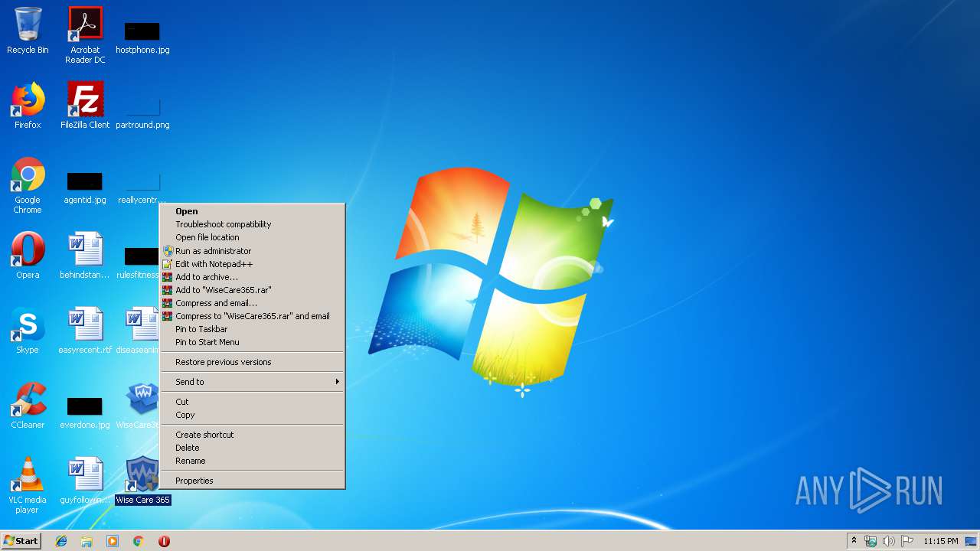Select the Opera desktop shortcut

tap(28, 256)
